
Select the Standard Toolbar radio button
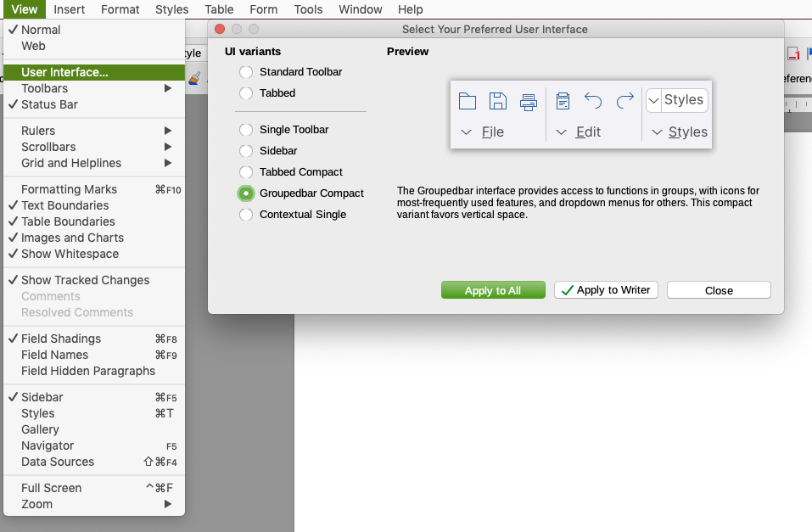[x=246, y=72]
